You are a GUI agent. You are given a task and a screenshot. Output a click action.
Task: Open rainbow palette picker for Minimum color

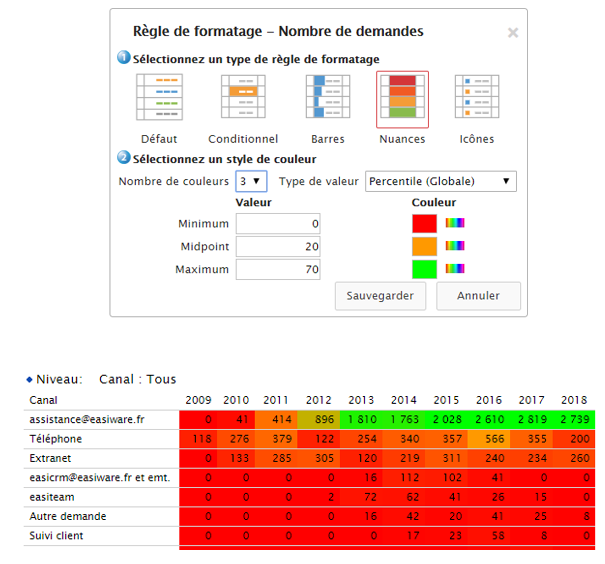pyautogui.click(x=455, y=223)
